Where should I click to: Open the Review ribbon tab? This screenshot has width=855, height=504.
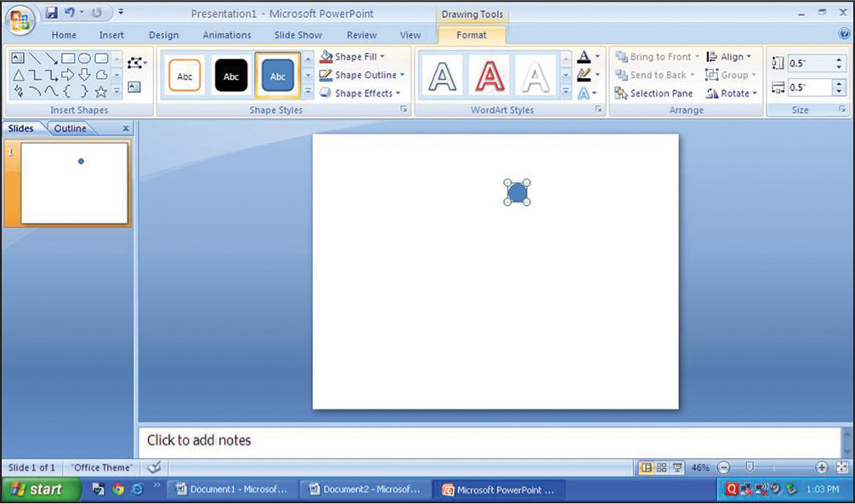pos(361,35)
